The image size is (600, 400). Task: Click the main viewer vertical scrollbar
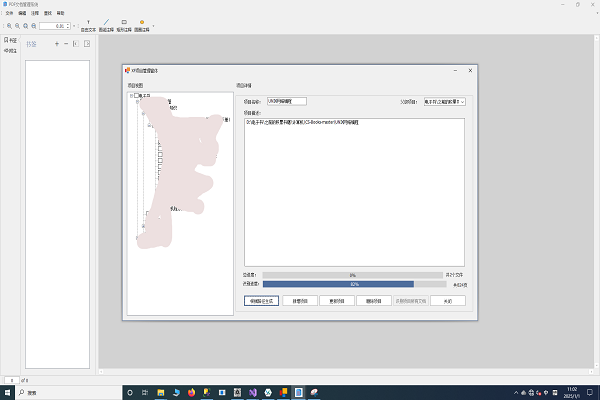click(596, 202)
